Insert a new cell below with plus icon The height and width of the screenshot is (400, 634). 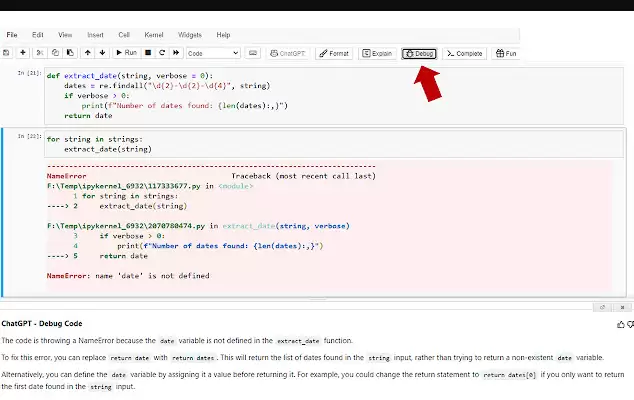tap(23, 53)
